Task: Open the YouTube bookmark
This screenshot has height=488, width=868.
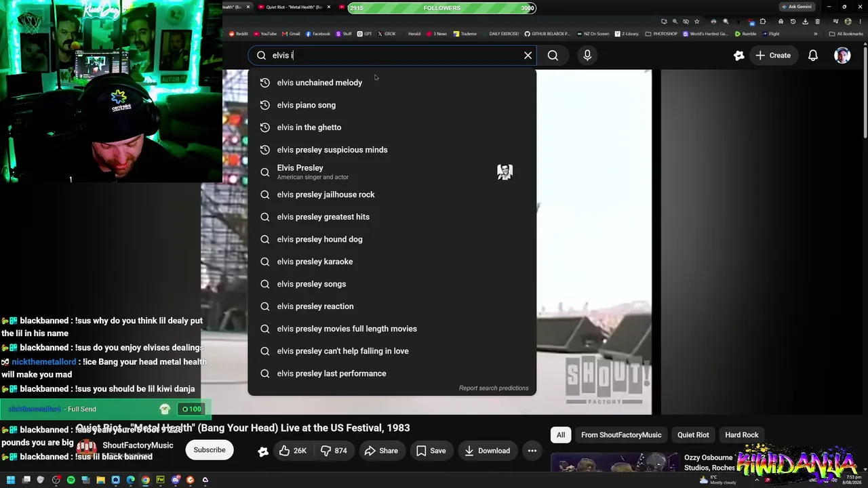Action: pos(266,34)
